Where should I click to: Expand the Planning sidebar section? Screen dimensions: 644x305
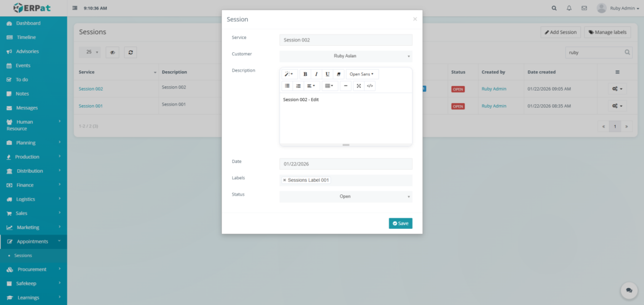click(34, 143)
